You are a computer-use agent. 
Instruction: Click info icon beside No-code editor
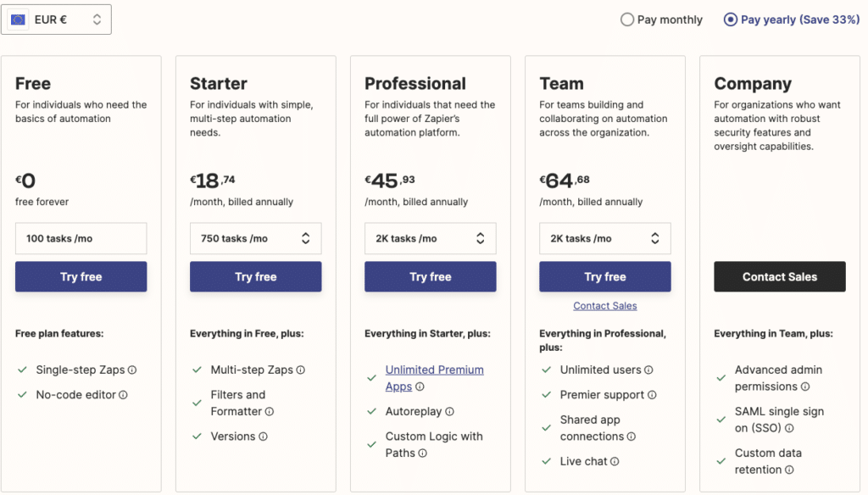123,395
